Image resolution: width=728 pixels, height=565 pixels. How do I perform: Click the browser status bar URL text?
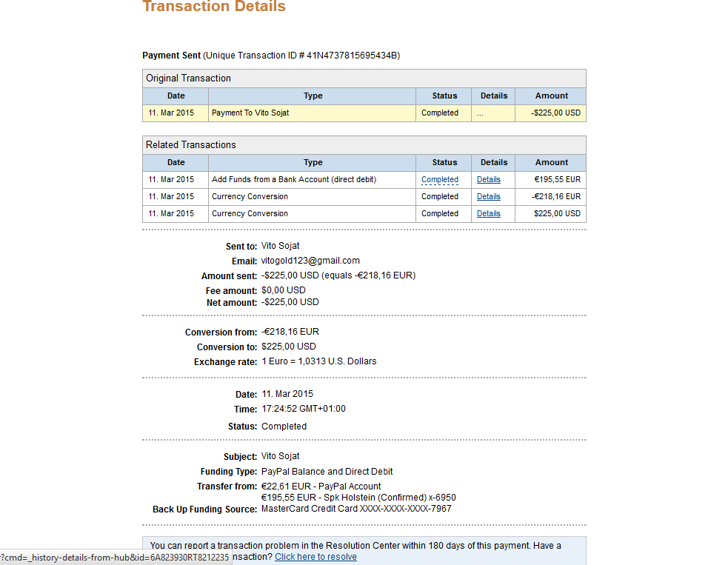(x=115, y=557)
